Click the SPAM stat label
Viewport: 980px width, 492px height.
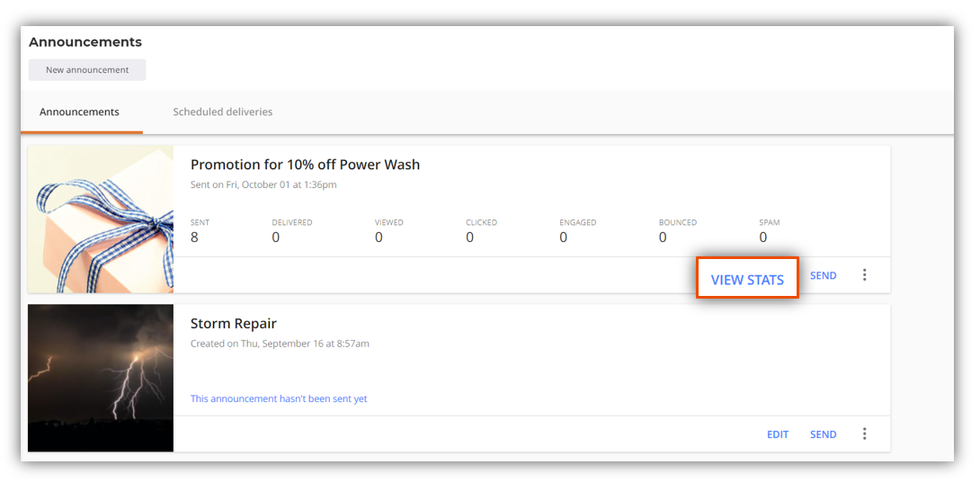point(770,222)
